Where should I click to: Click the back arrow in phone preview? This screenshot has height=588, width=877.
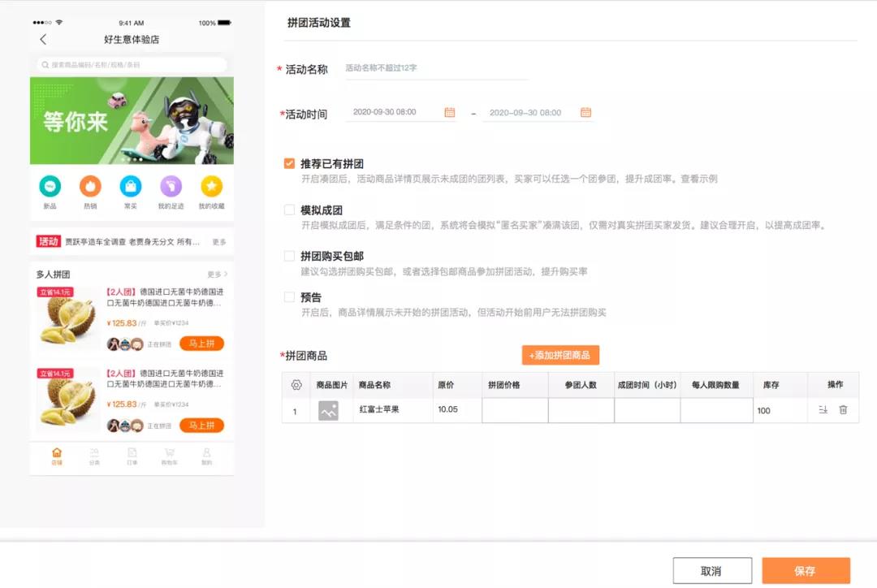coord(43,40)
